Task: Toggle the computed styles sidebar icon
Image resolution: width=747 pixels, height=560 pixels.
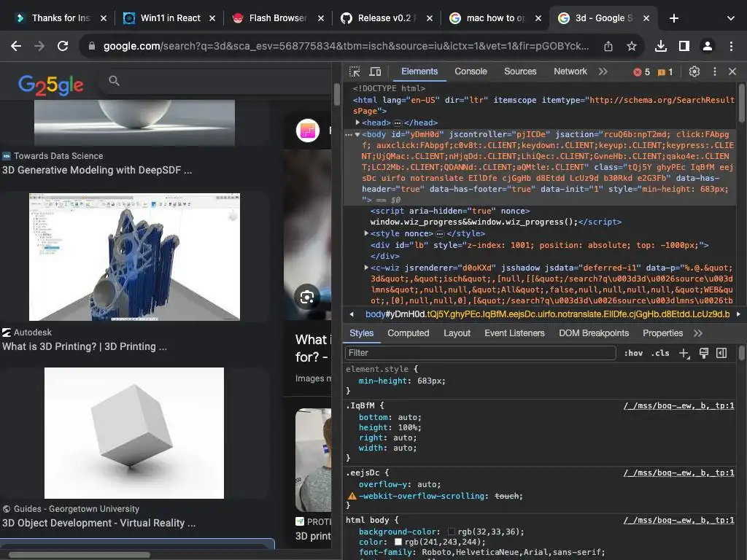Action: tap(721, 353)
